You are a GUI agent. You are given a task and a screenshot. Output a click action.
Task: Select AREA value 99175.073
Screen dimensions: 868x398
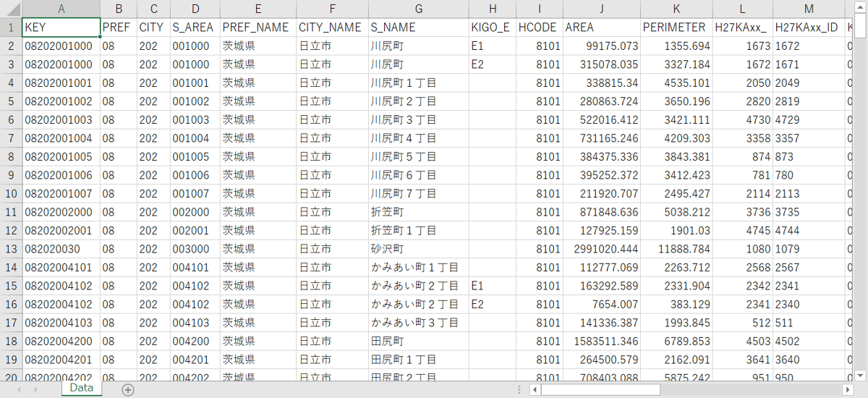[x=602, y=46]
